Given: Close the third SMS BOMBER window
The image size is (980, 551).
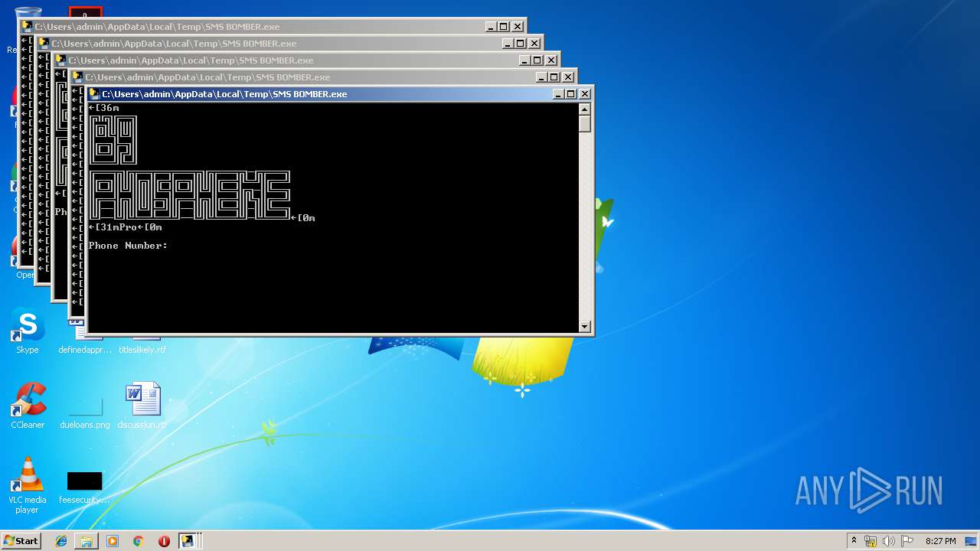Looking at the screenshot, I should click(x=551, y=60).
